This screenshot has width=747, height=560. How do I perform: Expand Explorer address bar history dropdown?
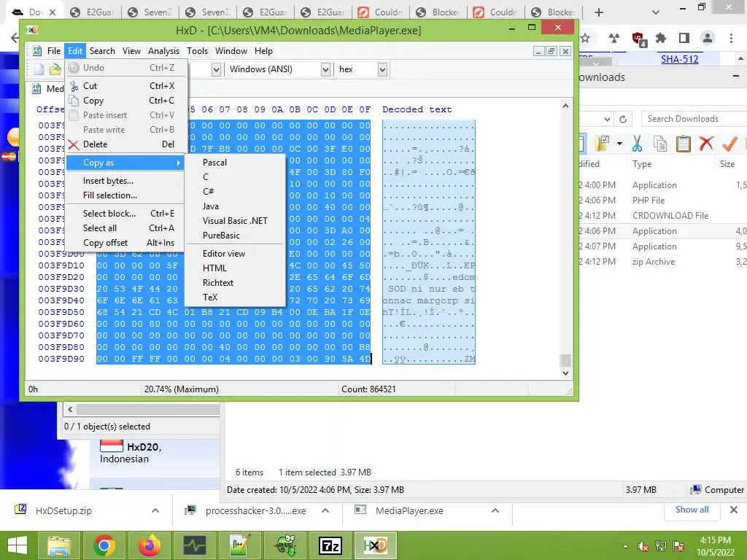click(x=607, y=119)
